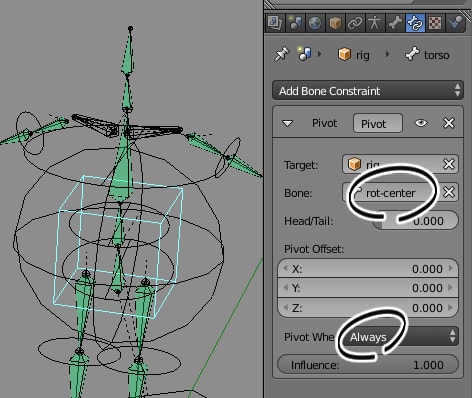Decrease Pivot Offset Y value arrow
472x398 pixels.
coord(285,288)
